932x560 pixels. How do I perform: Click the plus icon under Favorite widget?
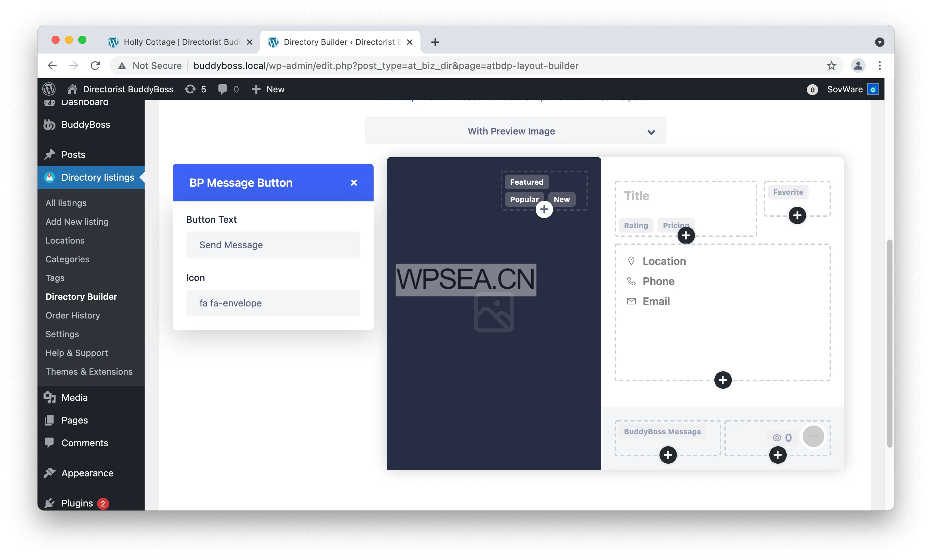797,215
